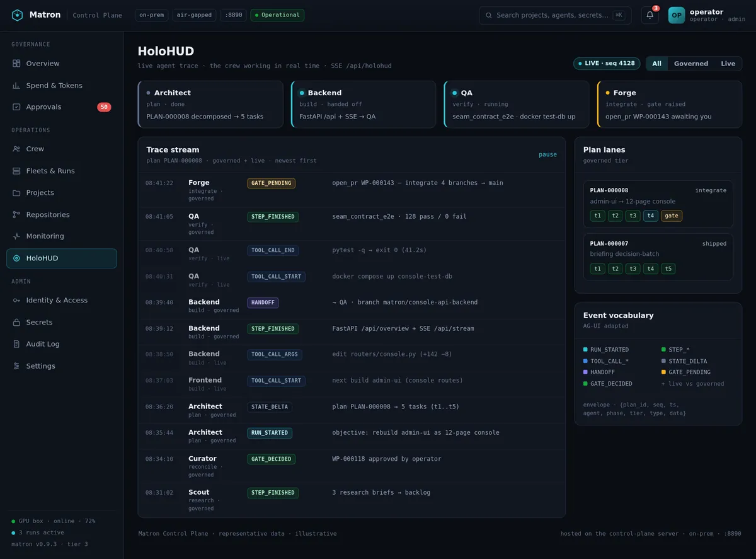Screen dimensions: 756x559
Task: Click the HANDOFF badge in Backend row
Action: pyautogui.click(x=263, y=303)
